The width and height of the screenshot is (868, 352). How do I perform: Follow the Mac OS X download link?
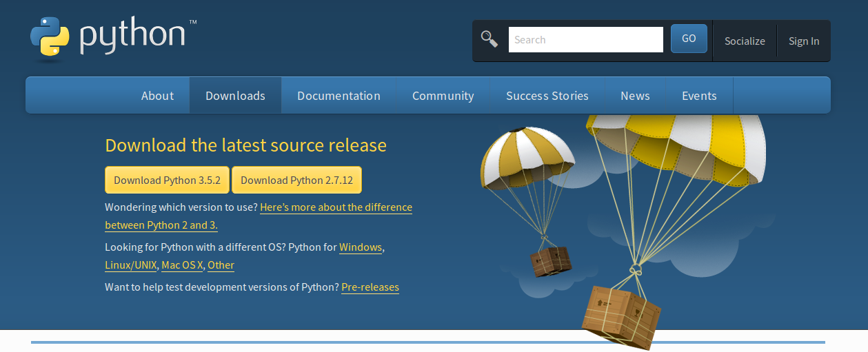tap(182, 265)
